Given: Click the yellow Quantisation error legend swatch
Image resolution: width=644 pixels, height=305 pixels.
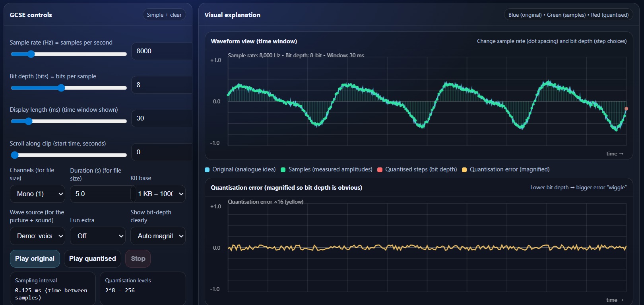Looking at the screenshot, I should pos(464,170).
